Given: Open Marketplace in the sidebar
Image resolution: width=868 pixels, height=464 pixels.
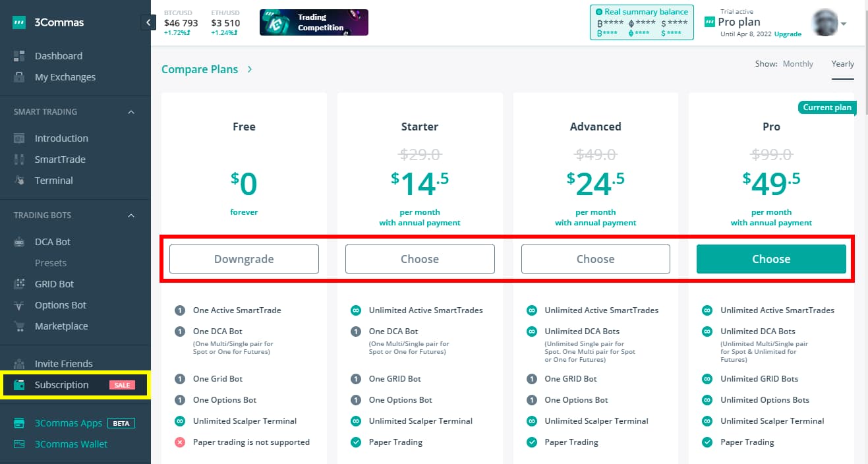Looking at the screenshot, I should pos(61,326).
